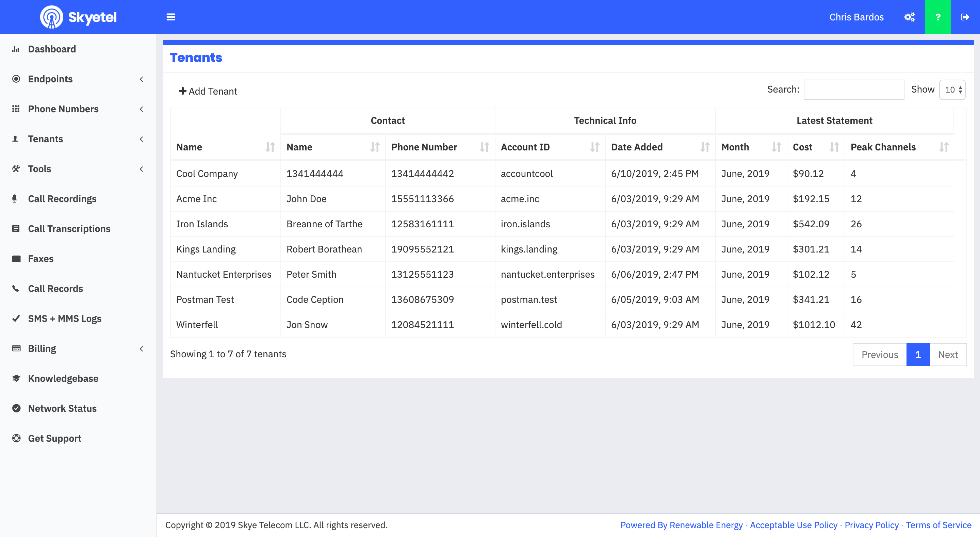Click the Call Records phone icon
The height and width of the screenshot is (537, 980).
pyautogui.click(x=16, y=289)
